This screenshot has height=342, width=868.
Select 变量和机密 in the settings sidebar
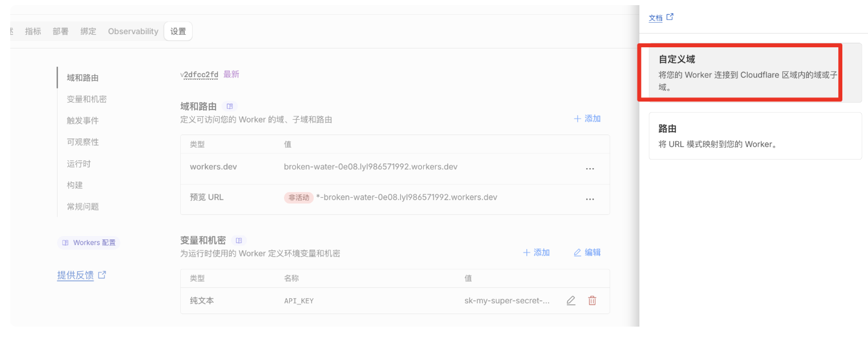pos(87,99)
